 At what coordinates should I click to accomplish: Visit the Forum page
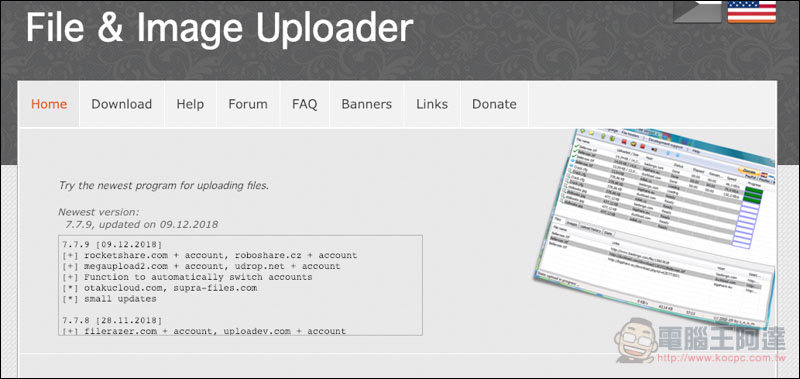click(x=248, y=104)
